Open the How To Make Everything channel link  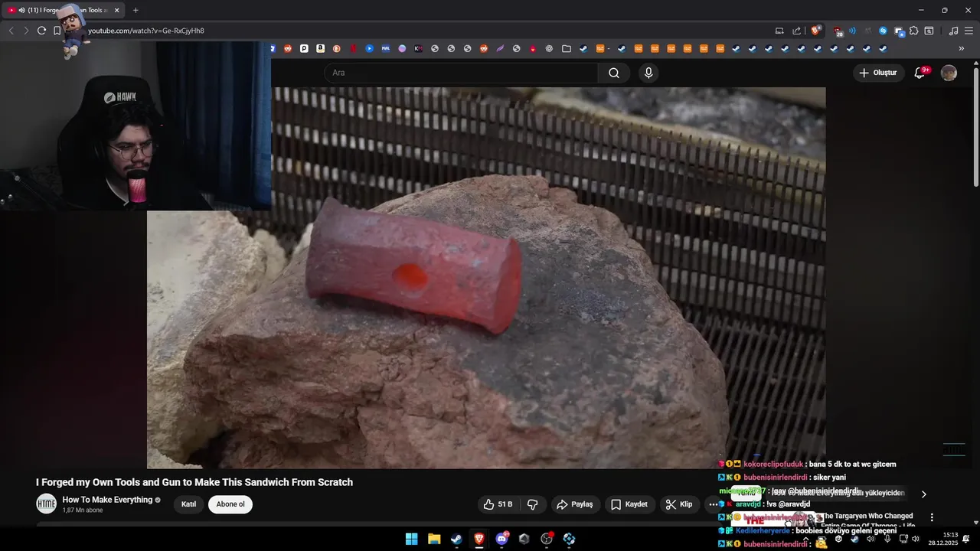pos(107,500)
